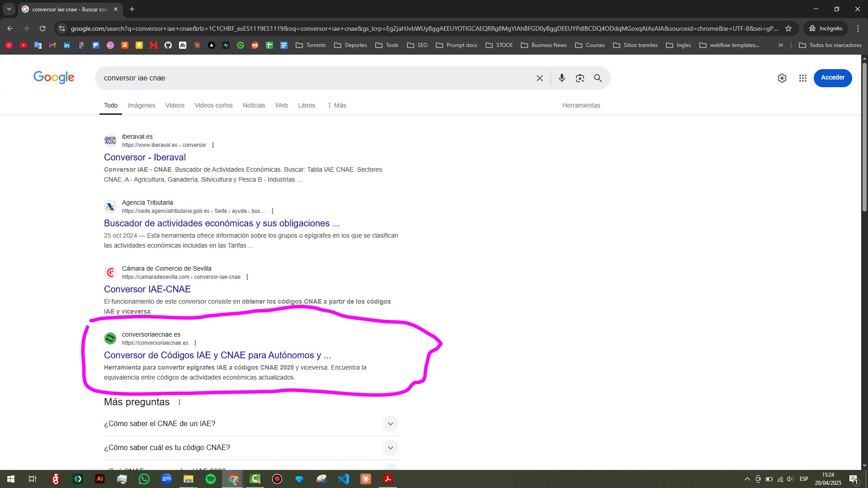
Task: Open the Google apps grid
Action: 802,78
